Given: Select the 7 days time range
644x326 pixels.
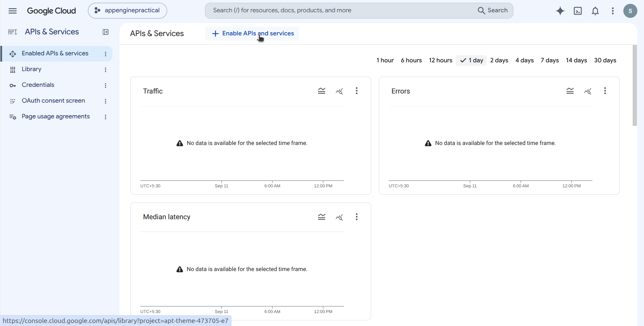Looking at the screenshot, I should click(x=550, y=60).
